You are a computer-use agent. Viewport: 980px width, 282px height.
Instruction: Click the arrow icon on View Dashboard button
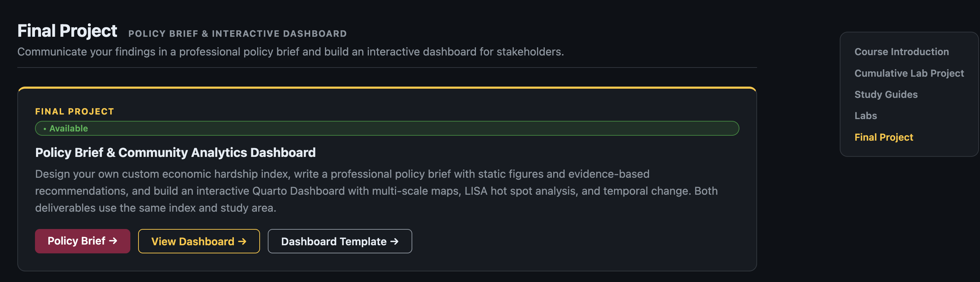(x=242, y=241)
